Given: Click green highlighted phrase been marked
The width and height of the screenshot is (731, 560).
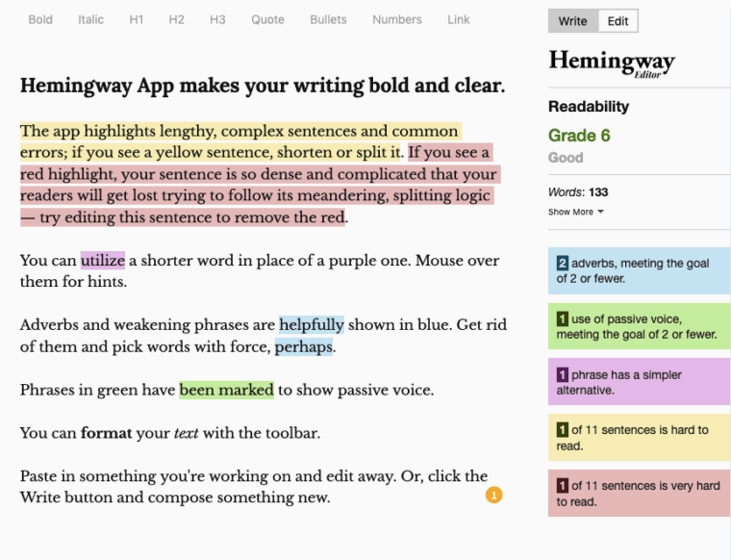Looking at the screenshot, I should [226, 390].
